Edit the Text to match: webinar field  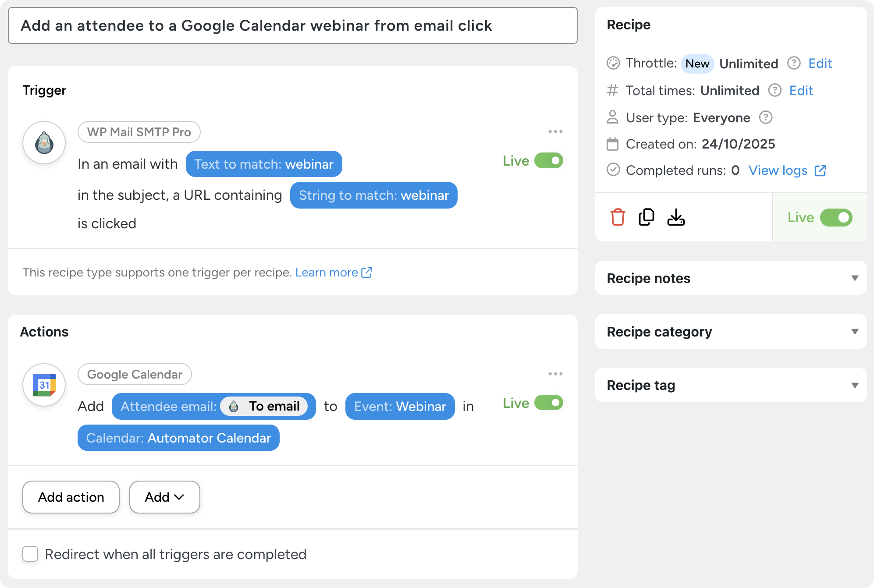point(264,164)
